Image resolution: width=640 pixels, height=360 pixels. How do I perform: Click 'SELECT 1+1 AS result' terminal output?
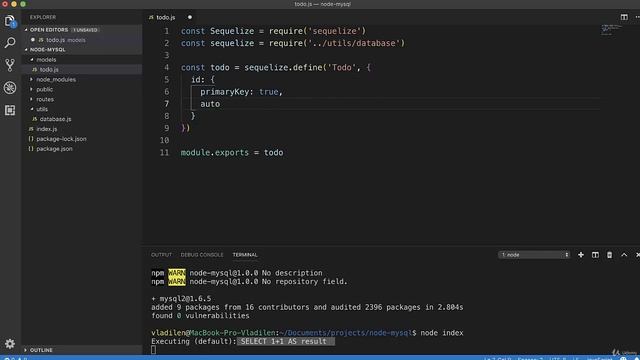click(x=285, y=342)
